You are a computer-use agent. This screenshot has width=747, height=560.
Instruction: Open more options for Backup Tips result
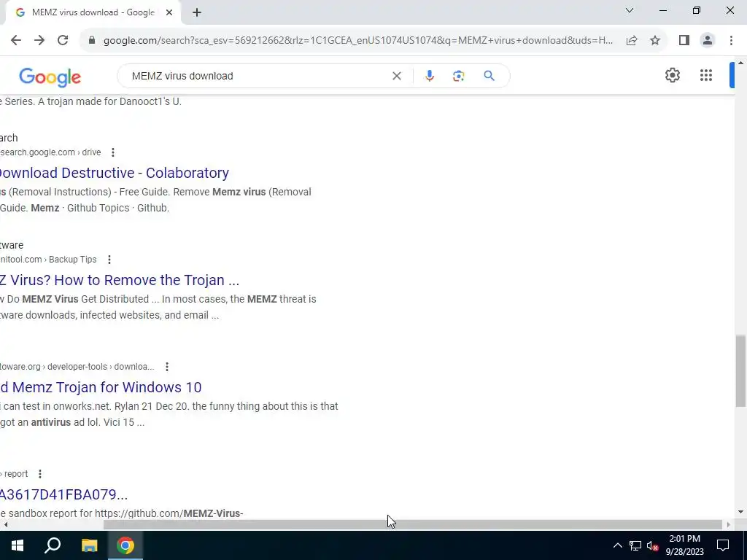tap(109, 260)
